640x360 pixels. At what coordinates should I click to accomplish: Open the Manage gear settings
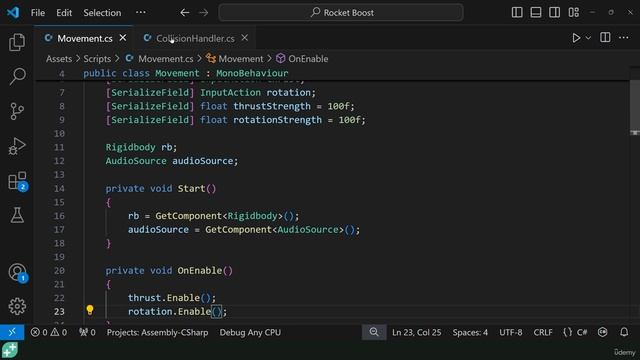pyautogui.click(x=17, y=306)
